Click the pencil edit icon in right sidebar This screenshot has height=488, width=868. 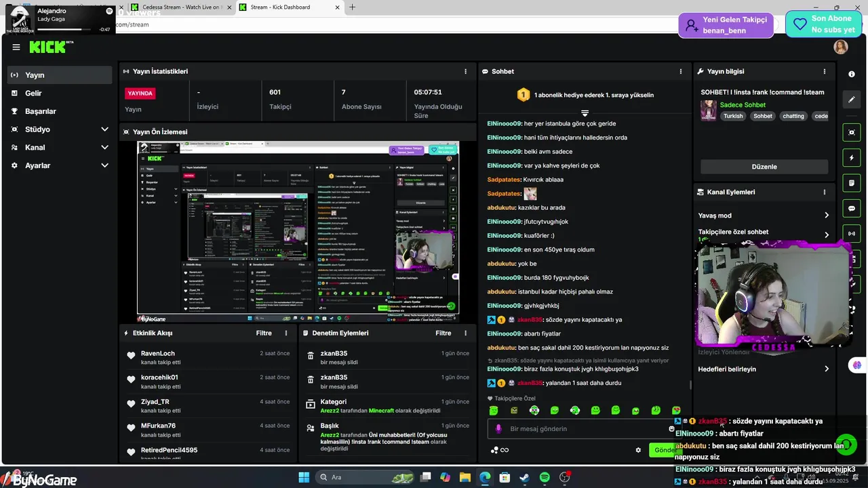pos(852,100)
